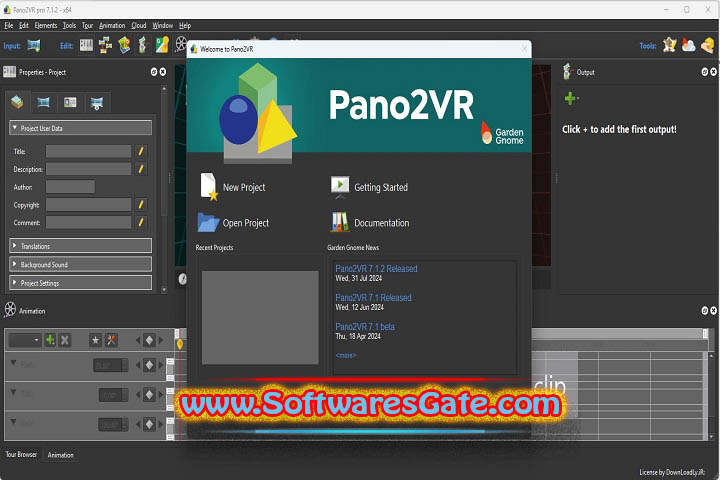The width and height of the screenshot is (720, 480).
Task: Click the film reel Animation toolbar icon
Action: pyautogui.click(x=181, y=45)
